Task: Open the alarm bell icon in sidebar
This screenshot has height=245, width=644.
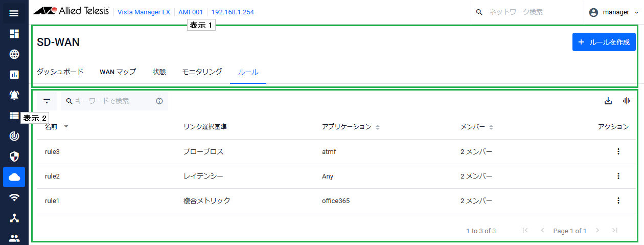Action: click(x=14, y=95)
